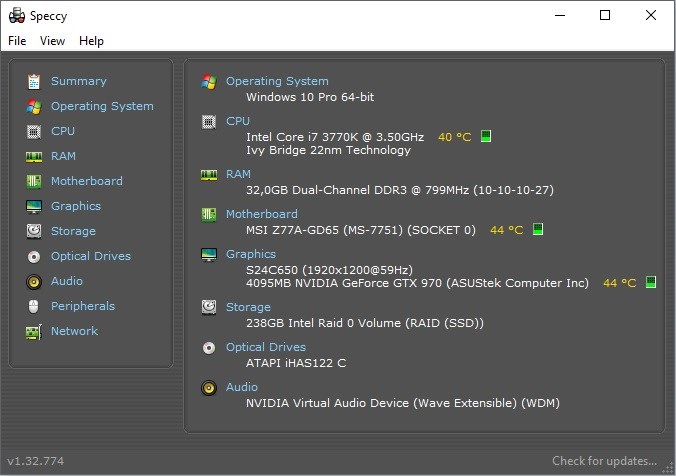Click the NVIDIA GeForce GTX 970 line
Screen dimensions: 676x476
[x=417, y=283]
